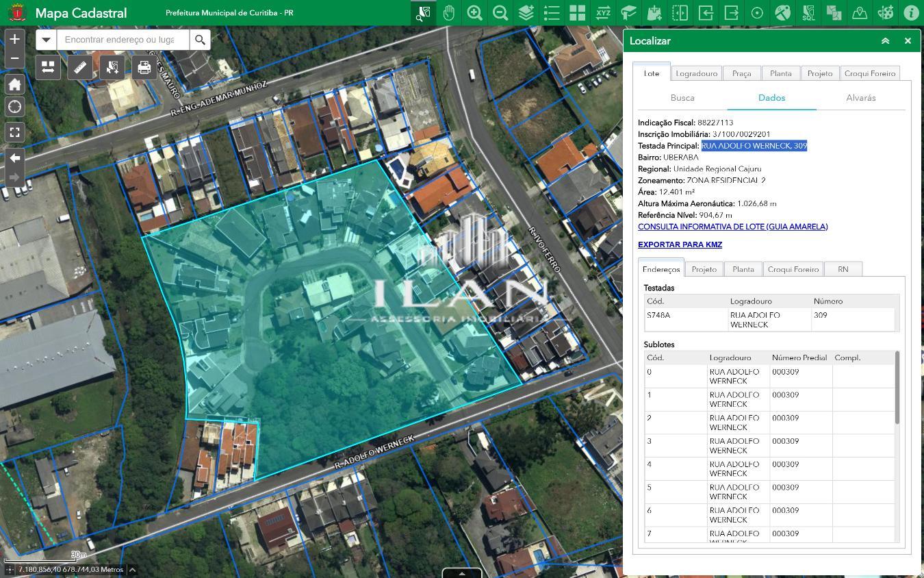Select the measurement ruler tool
This screenshot has height=578, width=924.
coord(80,67)
